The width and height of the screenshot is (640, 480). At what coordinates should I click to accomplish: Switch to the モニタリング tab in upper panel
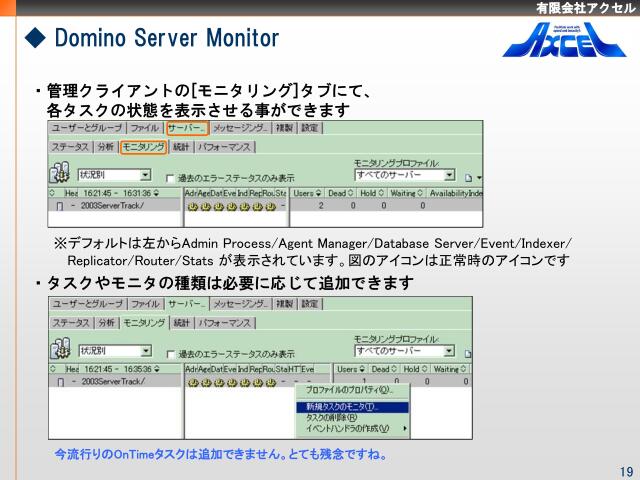point(143,147)
